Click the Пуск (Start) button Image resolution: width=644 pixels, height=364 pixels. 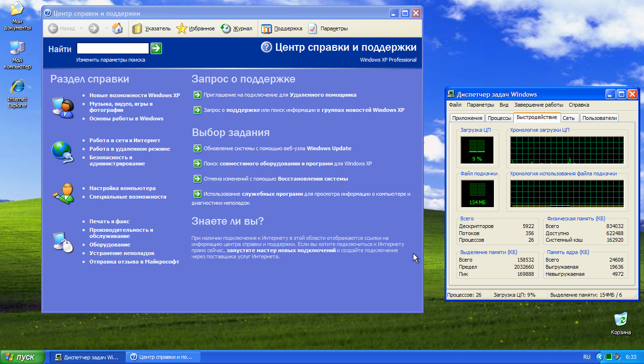point(23,357)
